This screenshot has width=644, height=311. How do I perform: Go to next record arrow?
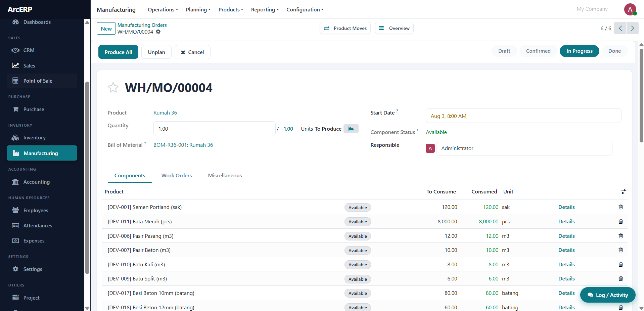click(x=633, y=28)
